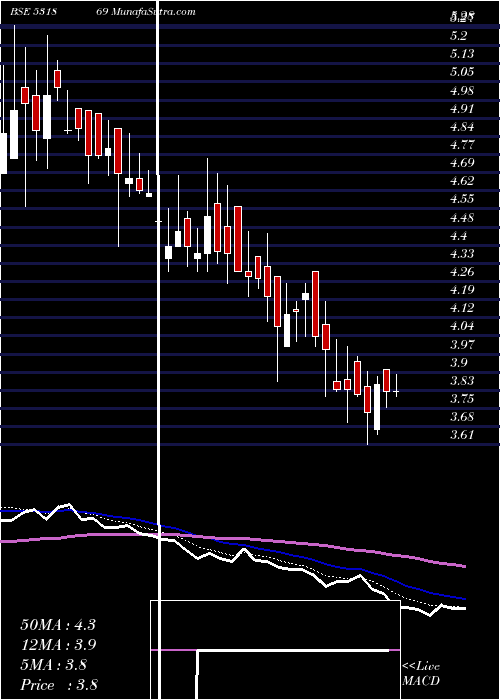
Task: Select the 3.75 price axis label
Action: pos(462,399)
